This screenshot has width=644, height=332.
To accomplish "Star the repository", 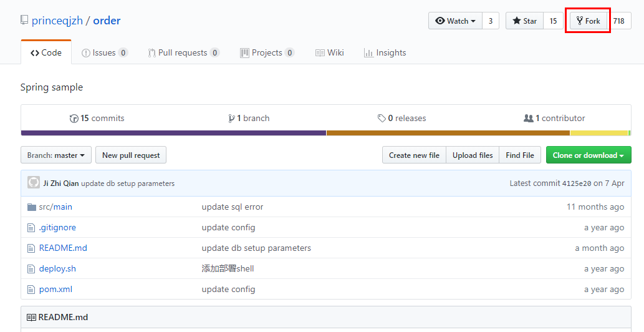I will [x=524, y=21].
